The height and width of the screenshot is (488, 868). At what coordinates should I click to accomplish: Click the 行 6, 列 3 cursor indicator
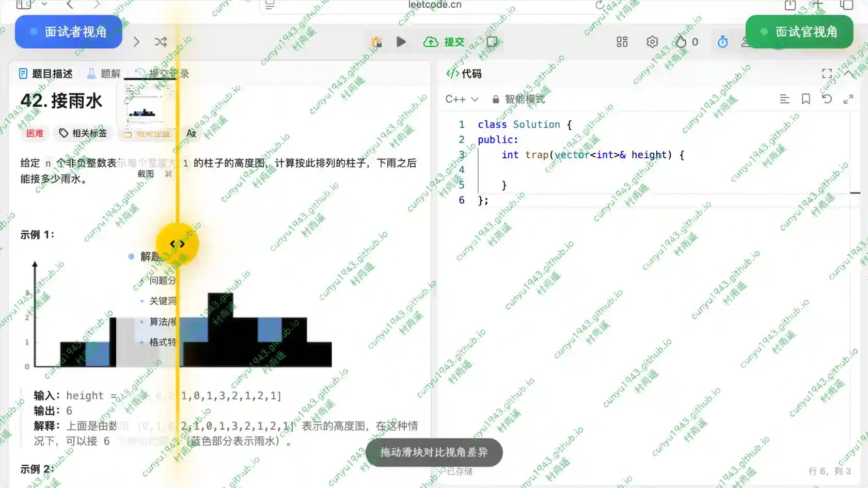(x=830, y=471)
